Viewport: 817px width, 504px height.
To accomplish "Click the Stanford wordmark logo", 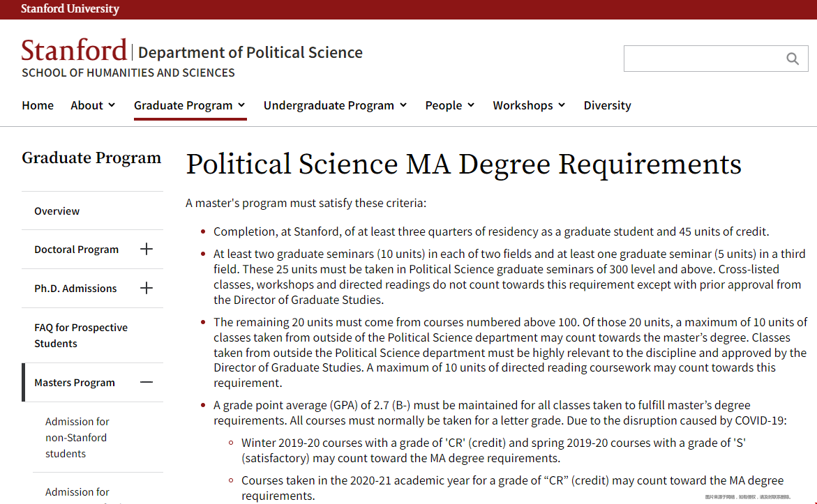I will click(x=74, y=50).
